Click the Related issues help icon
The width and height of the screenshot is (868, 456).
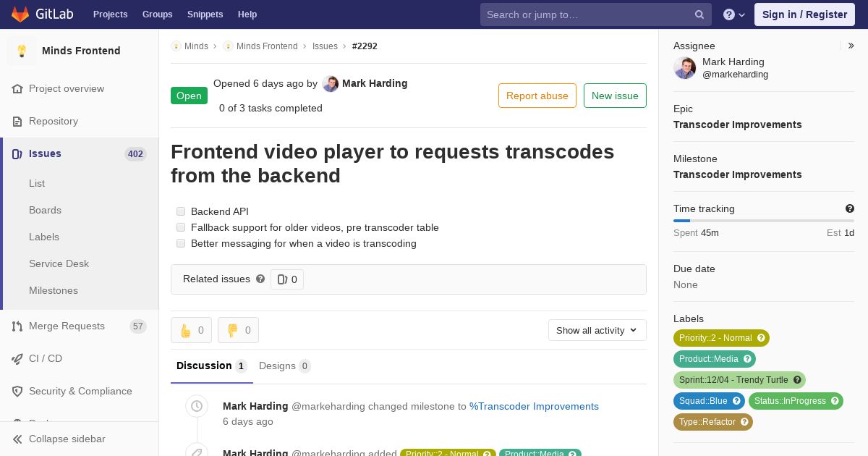260,279
